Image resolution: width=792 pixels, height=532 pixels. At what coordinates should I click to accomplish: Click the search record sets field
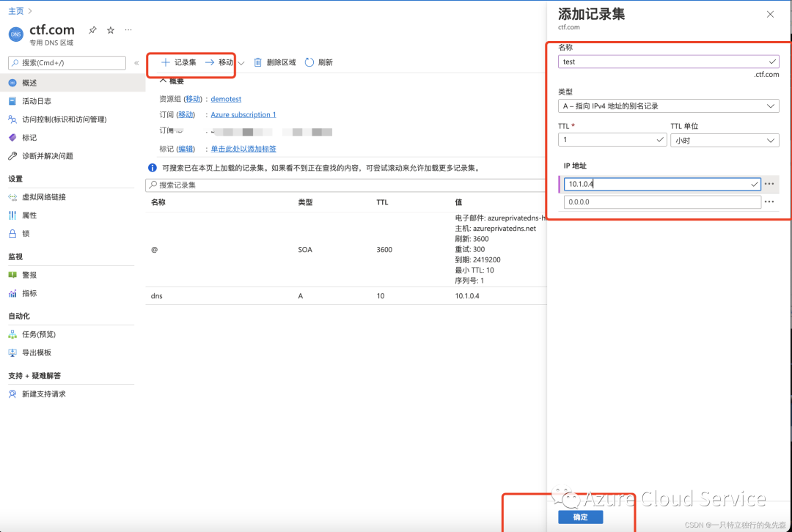coord(346,185)
